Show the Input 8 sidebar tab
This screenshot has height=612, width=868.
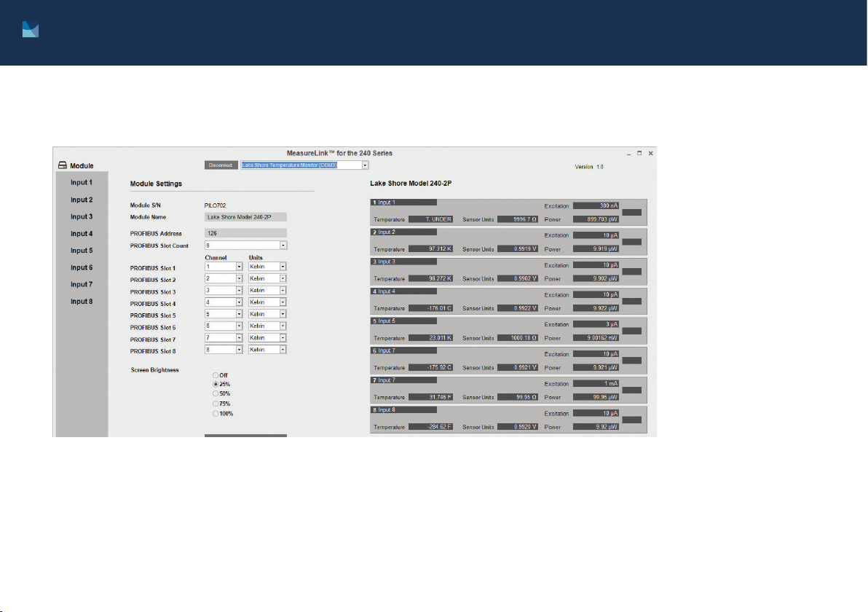click(x=82, y=302)
